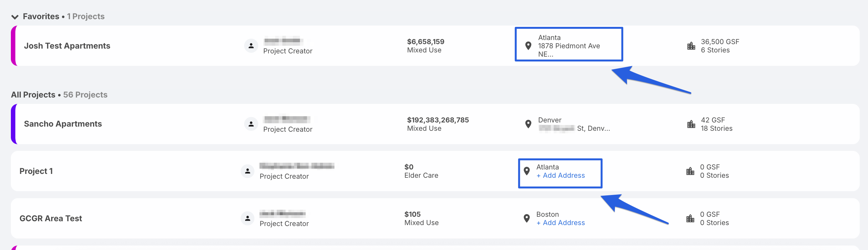Open the Josh Test Apartments project
The height and width of the screenshot is (250, 868).
67,46
